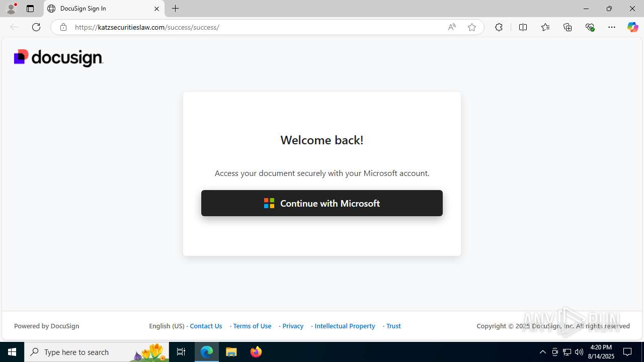644x362 pixels.
Task: Open the Windows Start menu
Action: [12, 352]
